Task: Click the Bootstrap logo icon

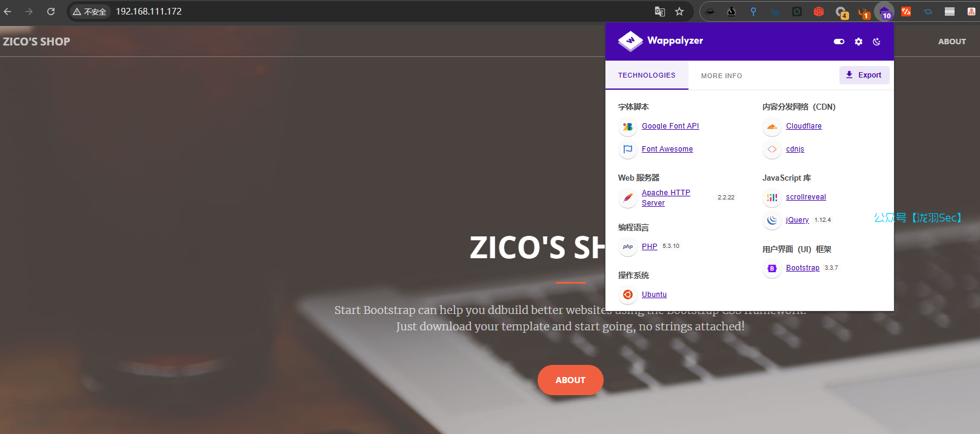Action: click(772, 268)
